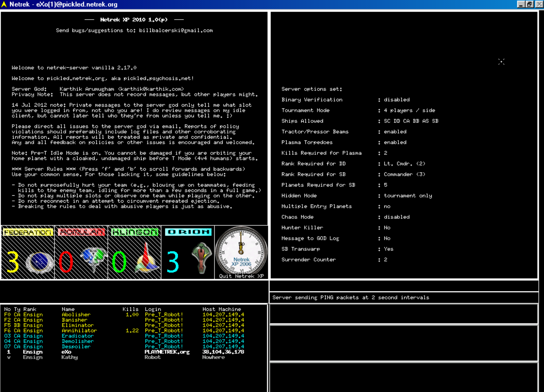The width and height of the screenshot is (544, 392).
Task: Select player row Eradicator
Action: (124, 336)
